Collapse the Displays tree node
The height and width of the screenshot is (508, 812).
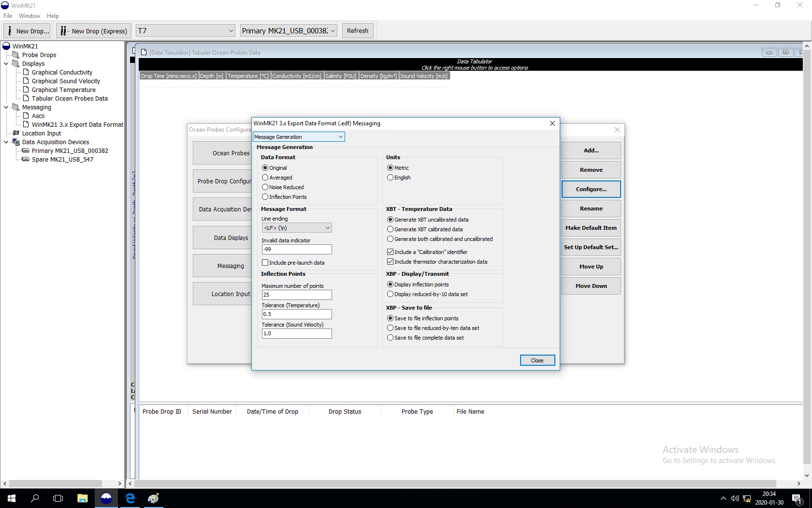(x=6, y=63)
